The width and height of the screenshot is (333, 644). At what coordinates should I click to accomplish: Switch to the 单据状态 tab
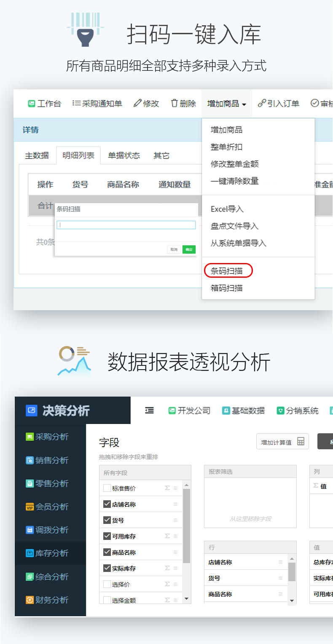click(x=124, y=156)
